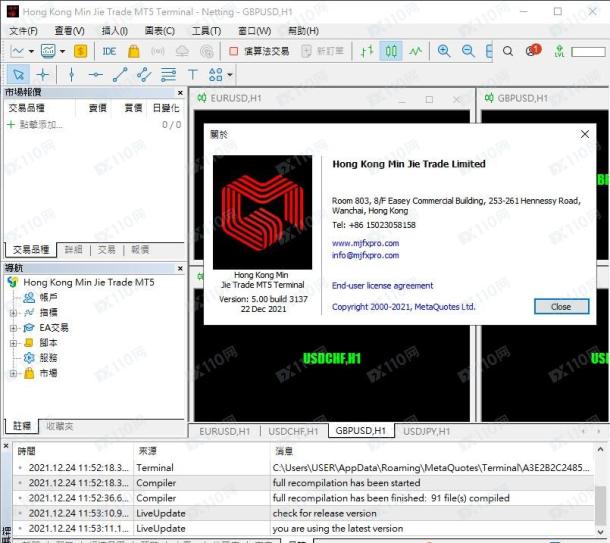Close the 市場報價 Market Watch panel
This screenshot has height=543, width=610.
(x=180, y=93)
